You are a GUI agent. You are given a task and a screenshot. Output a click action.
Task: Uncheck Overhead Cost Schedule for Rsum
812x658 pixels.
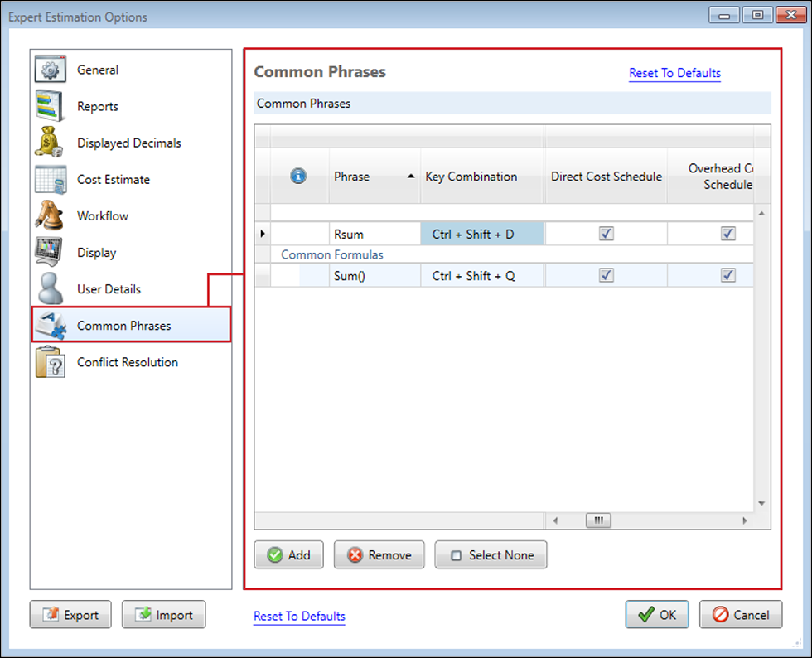click(x=727, y=234)
